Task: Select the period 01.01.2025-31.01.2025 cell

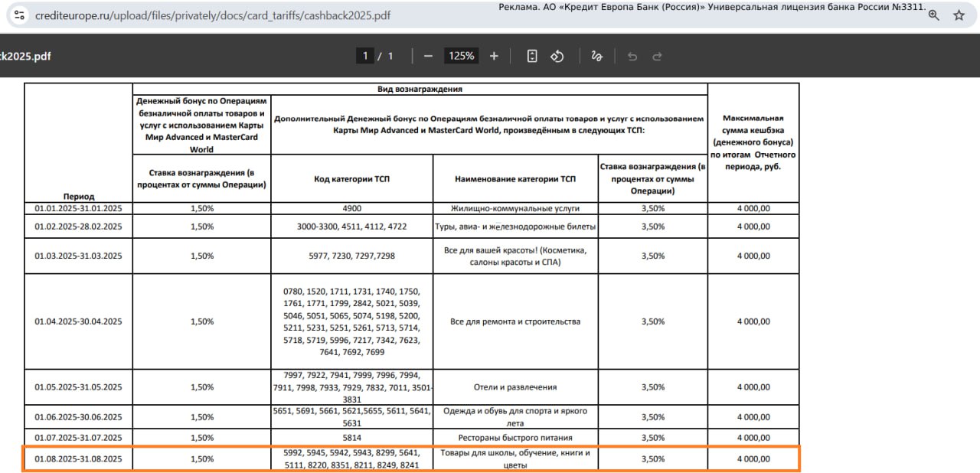Action: [79, 208]
